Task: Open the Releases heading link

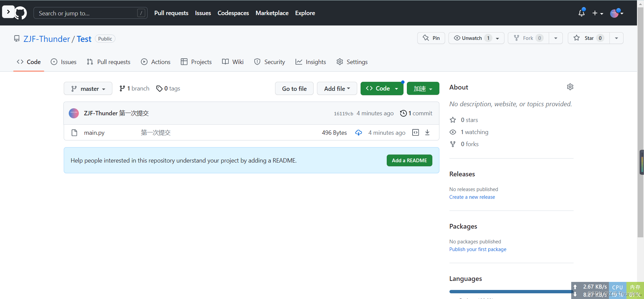Action: pyautogui.click(x=462, y=174)
